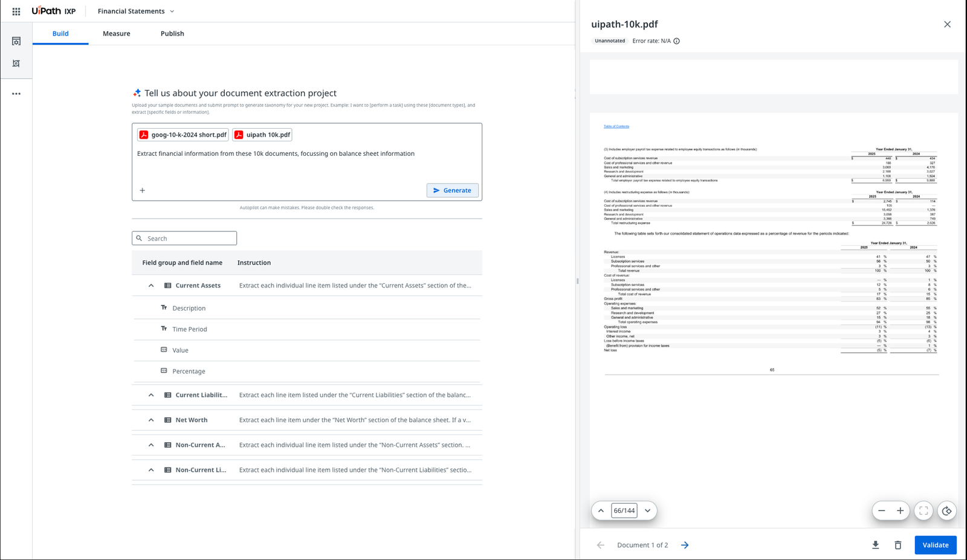
Task: Go to next document arrow
Action: pos(685,545)
